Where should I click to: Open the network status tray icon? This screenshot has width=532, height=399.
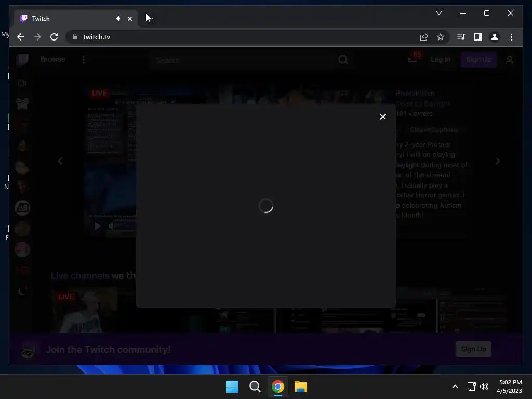tap(471, 387)
